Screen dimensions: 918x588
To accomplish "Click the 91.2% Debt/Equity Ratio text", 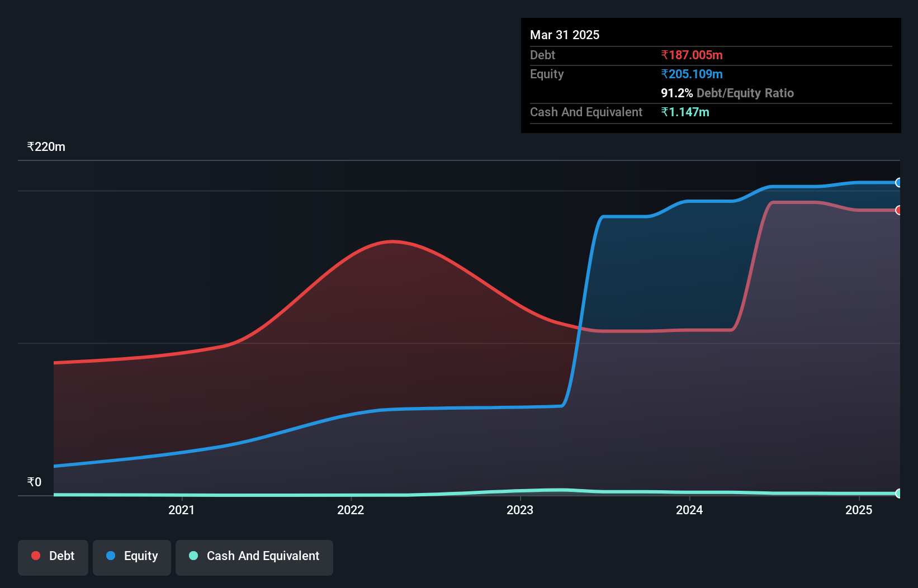I will pos(727,93).
